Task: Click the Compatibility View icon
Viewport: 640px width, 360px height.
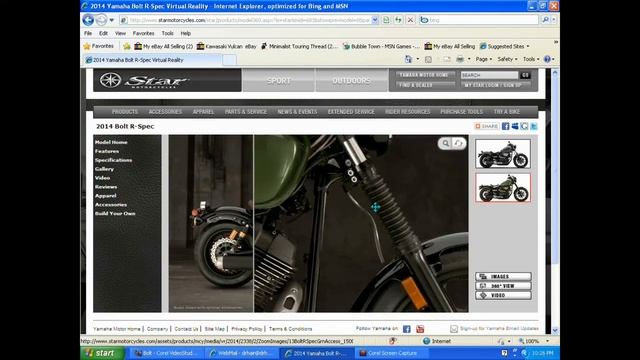Action: point(386,20)
